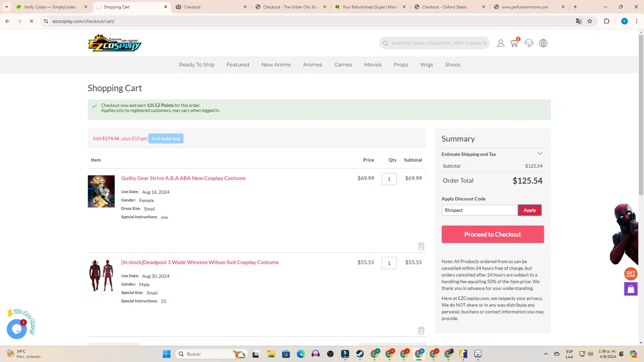The width and height of the screenshot is (644, 362).
Task: Close the Shopping Cart browser tab
Action: coord(166,7)
